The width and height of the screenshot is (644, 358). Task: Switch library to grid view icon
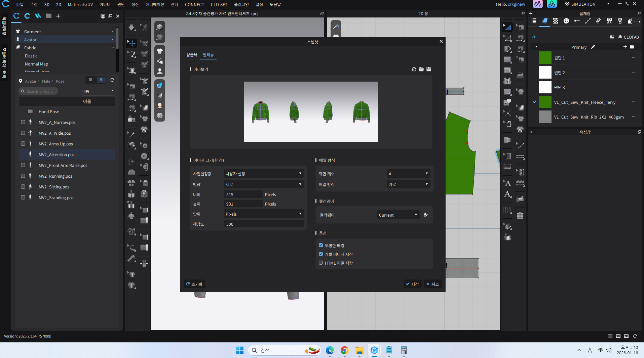(90, 80)
